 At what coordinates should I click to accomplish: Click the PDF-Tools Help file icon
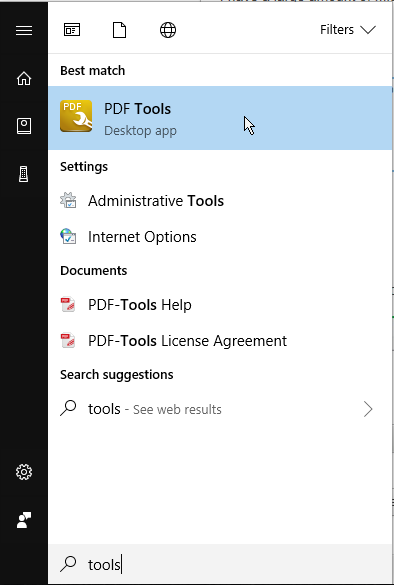68,304
